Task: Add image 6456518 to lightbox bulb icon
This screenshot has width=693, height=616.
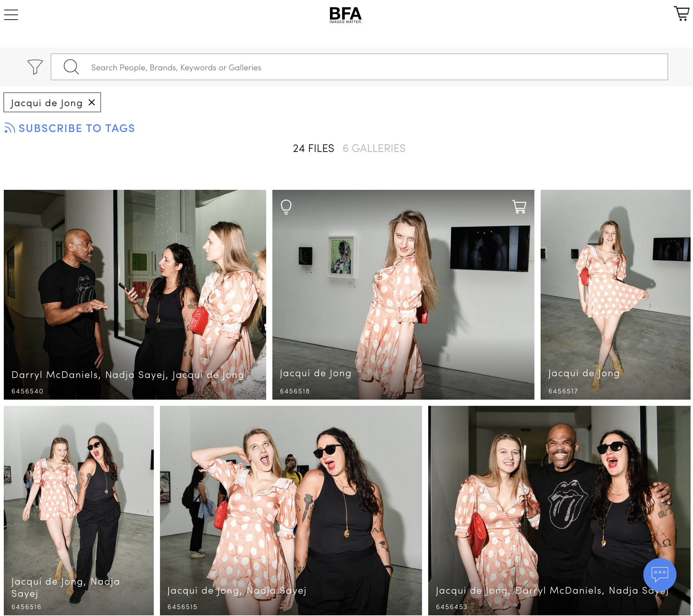Action: [286, 207]
